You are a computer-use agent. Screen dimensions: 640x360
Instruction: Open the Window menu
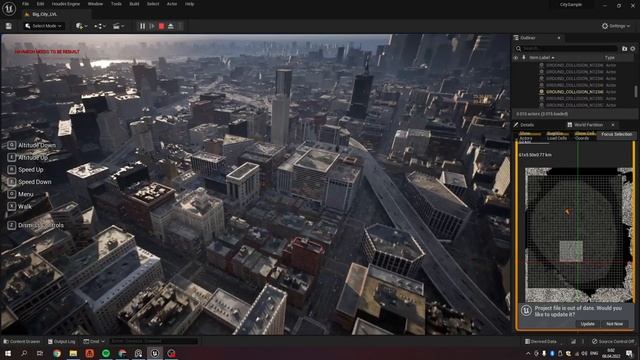[95, 4]
